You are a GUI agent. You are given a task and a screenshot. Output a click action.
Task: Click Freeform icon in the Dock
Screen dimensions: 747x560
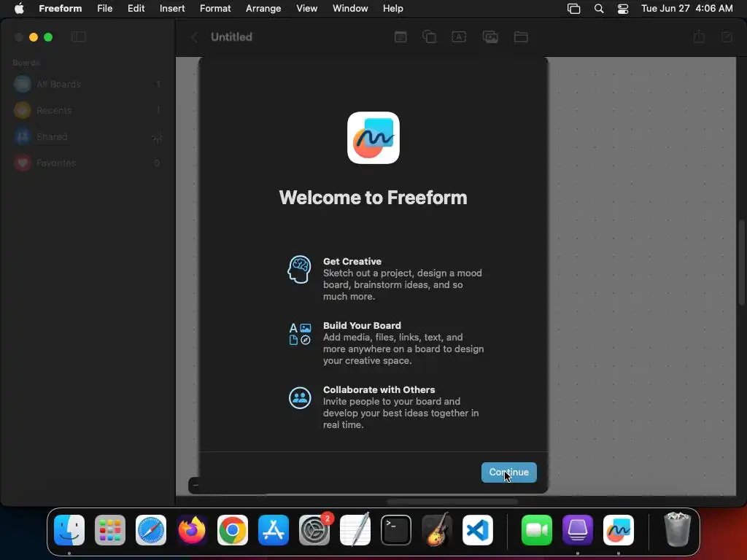pos(619,530)
